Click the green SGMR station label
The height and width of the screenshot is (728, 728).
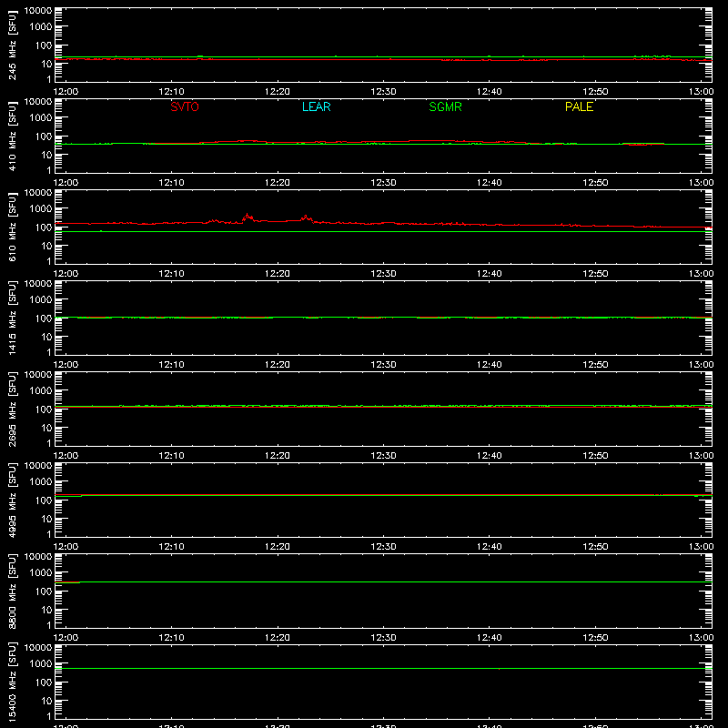[x=445, y=106]
